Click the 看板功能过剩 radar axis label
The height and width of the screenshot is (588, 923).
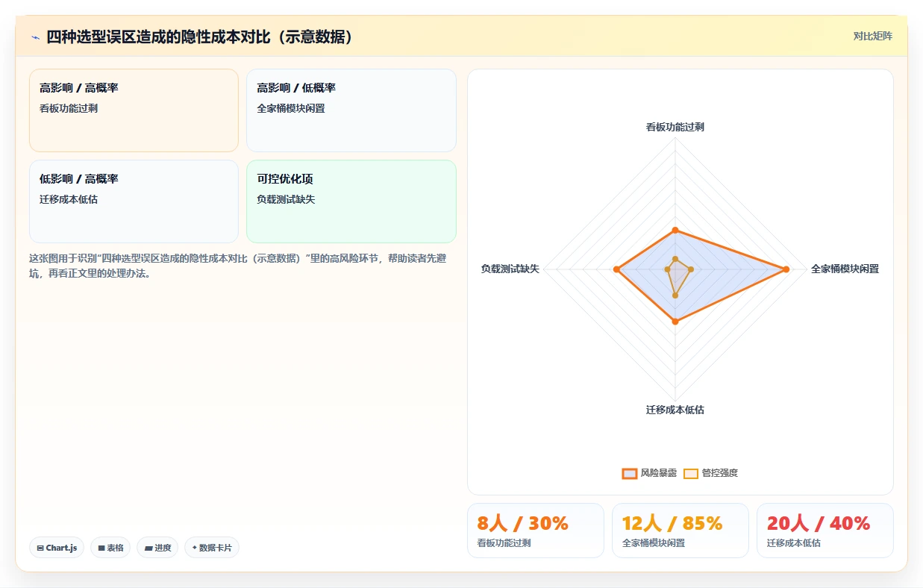pyautogui.click(x=675, y=127)
